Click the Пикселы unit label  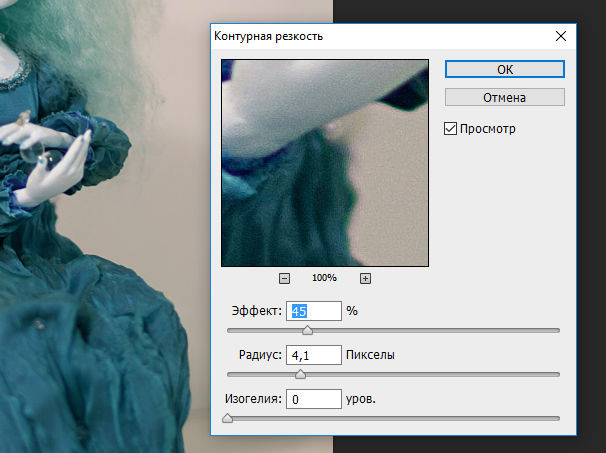[370, 355]
